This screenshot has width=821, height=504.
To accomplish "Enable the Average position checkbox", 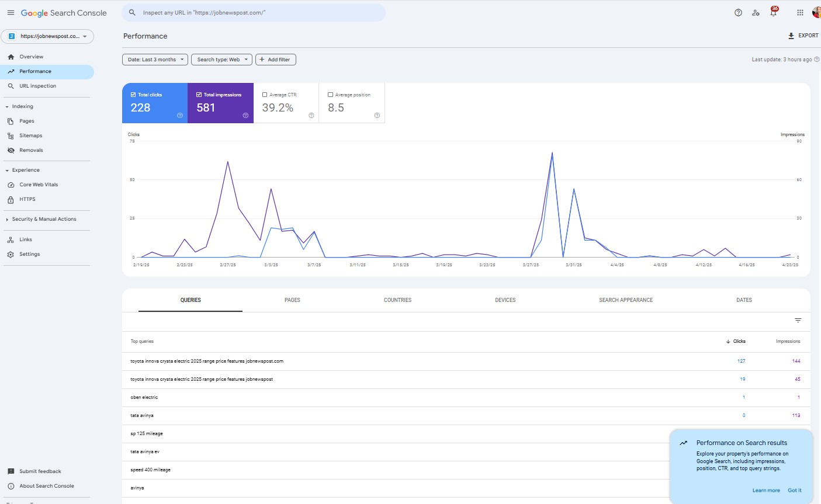I will pyautogui.click(x=331, y=95).
